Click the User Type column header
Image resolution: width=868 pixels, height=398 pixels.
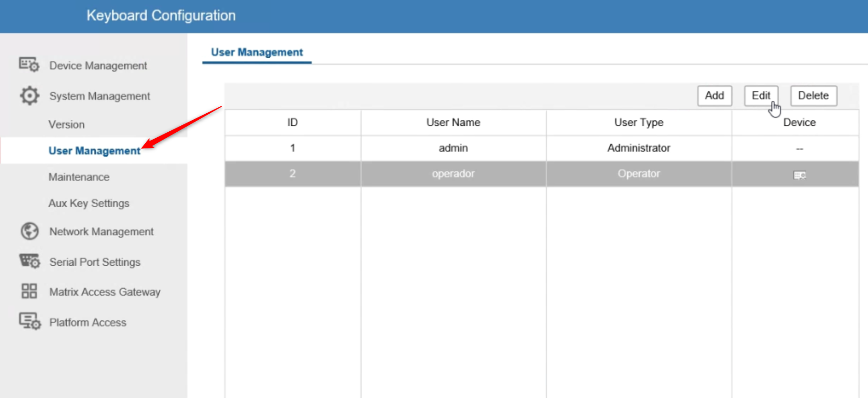tap(639, 122)
